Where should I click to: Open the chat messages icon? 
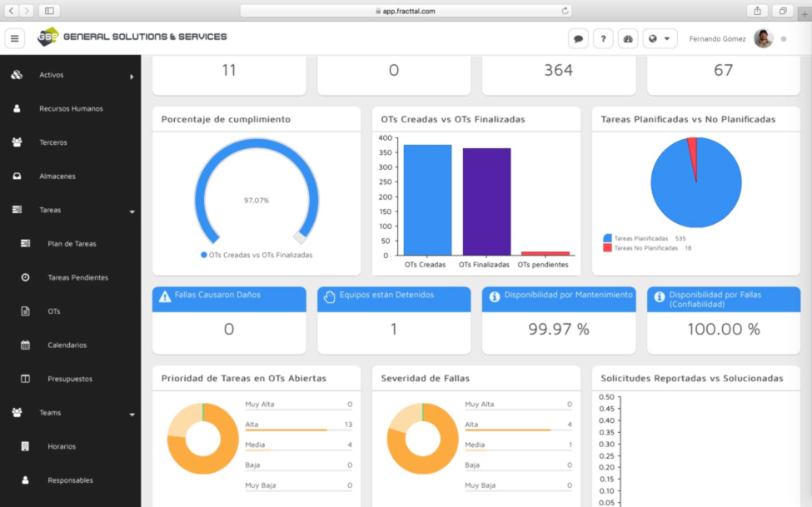[578, 38]
